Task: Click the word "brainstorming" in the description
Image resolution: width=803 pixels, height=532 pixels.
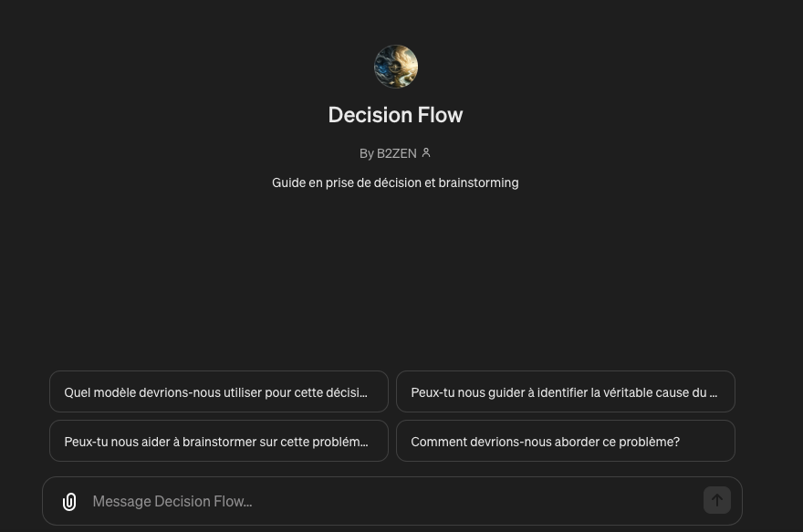Action: point(478,183)
